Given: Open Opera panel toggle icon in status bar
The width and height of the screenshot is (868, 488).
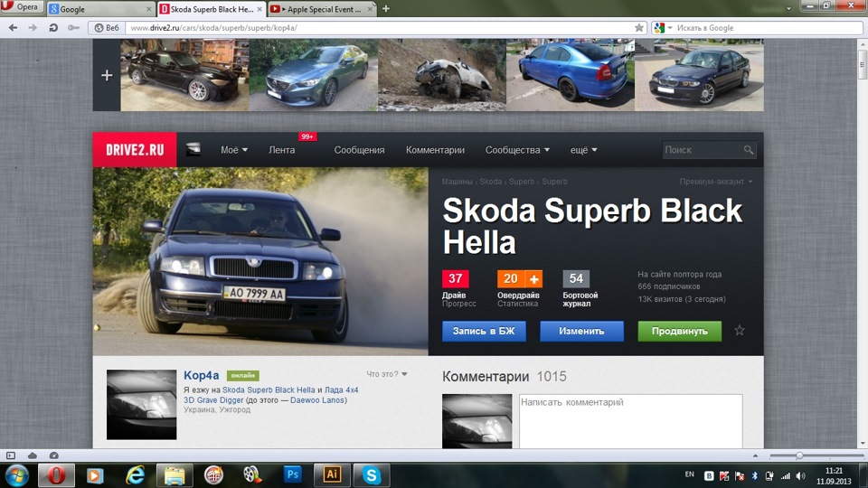Looking at the screenshot, I should [11, 455].
